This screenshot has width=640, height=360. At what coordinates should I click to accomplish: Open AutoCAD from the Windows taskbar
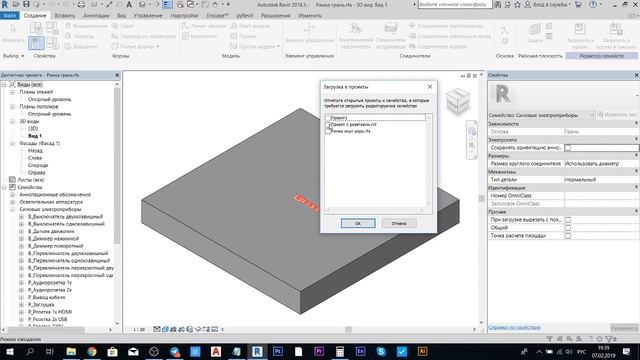[216, 351]
